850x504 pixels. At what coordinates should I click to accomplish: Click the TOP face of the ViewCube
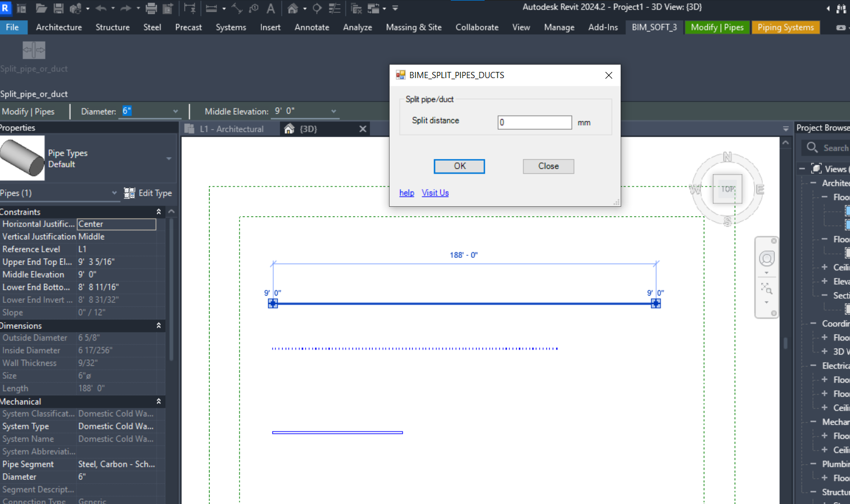point(727,189)
